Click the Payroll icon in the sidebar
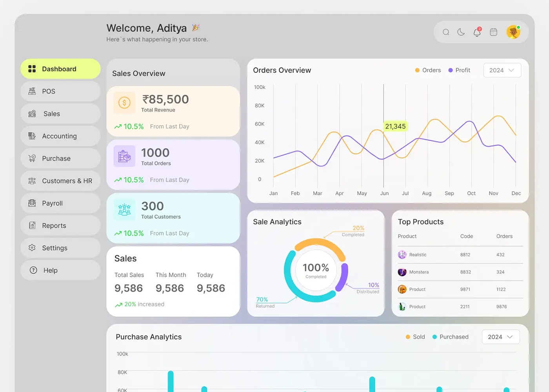Viewport: 549px width, 392px height. click(x=32, y=203)
